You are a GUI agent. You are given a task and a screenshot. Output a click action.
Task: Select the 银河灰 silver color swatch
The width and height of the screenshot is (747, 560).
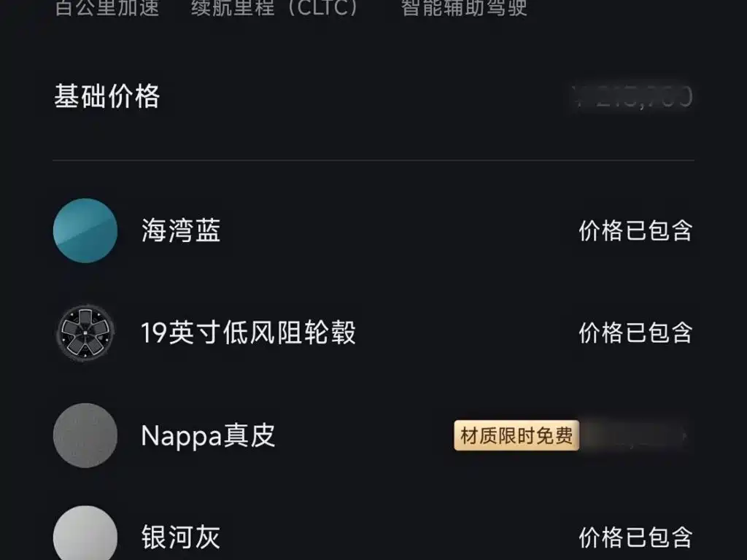85,533
